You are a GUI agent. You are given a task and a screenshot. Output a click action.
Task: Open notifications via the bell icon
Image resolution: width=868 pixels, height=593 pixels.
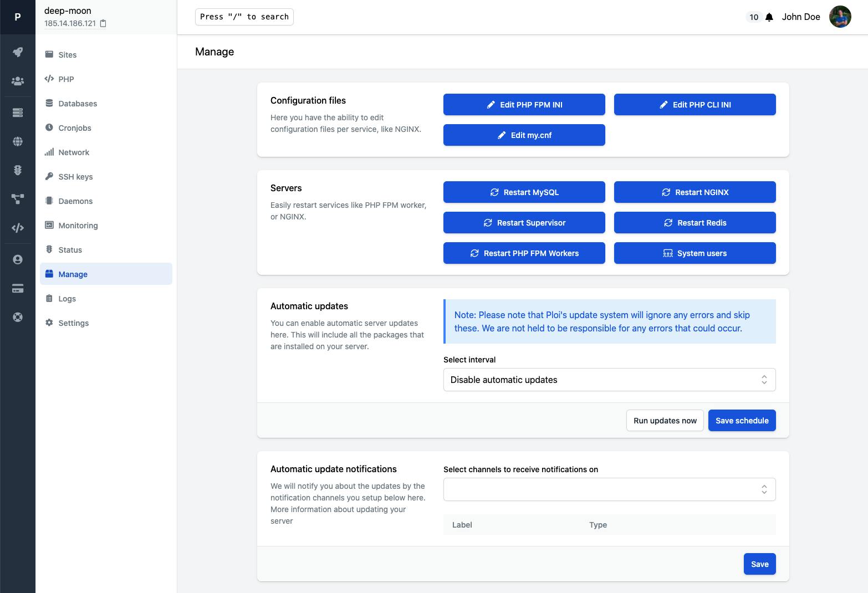point(769,17)
